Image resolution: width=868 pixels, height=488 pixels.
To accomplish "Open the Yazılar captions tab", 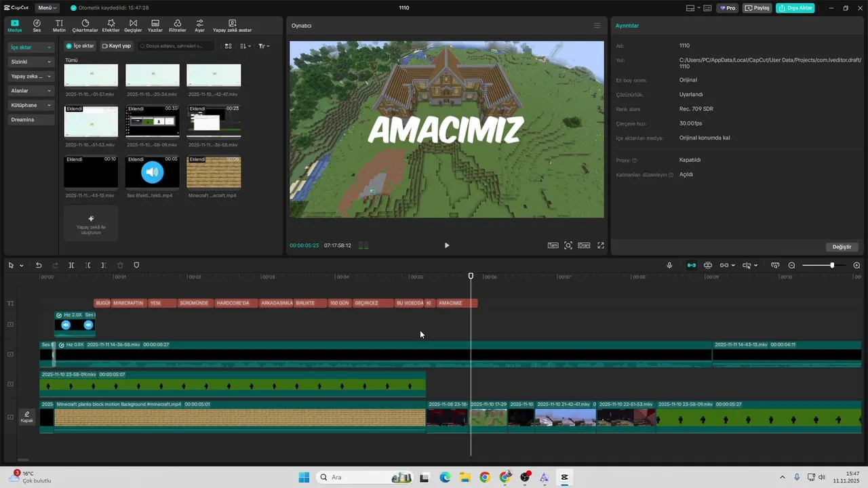I will click(x=155, y=26).
